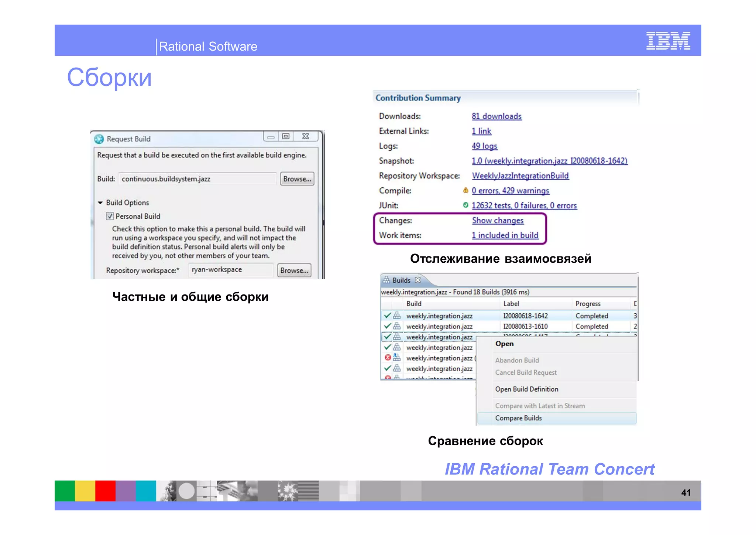Minimize the Request Build dialog
Screen dimensions: 756x535
click(x=271, y=136)
